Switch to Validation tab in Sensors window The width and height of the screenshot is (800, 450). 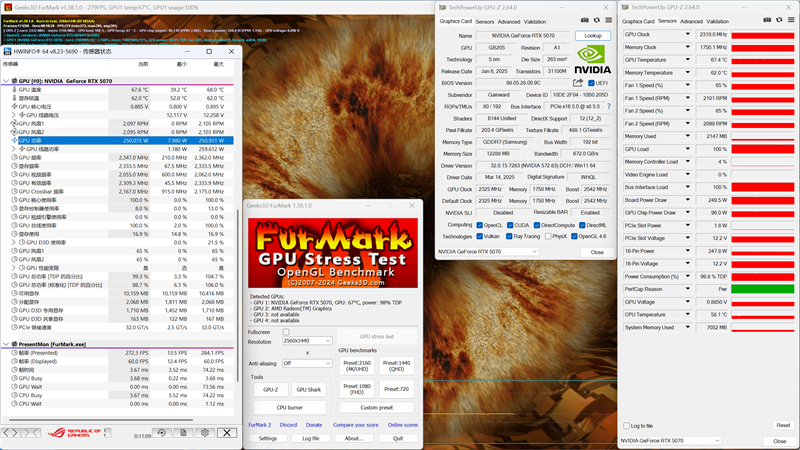click(x=717, y=21)
